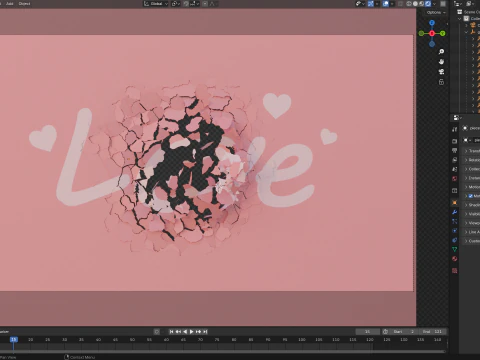This screenshot has height=360, width=480.
Task: Open the Add menu in the viewport header
Action: pos(10,4)
